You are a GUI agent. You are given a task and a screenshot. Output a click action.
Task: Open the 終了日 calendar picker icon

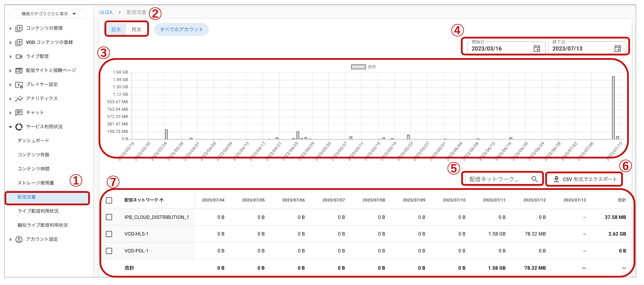[617, 49]
